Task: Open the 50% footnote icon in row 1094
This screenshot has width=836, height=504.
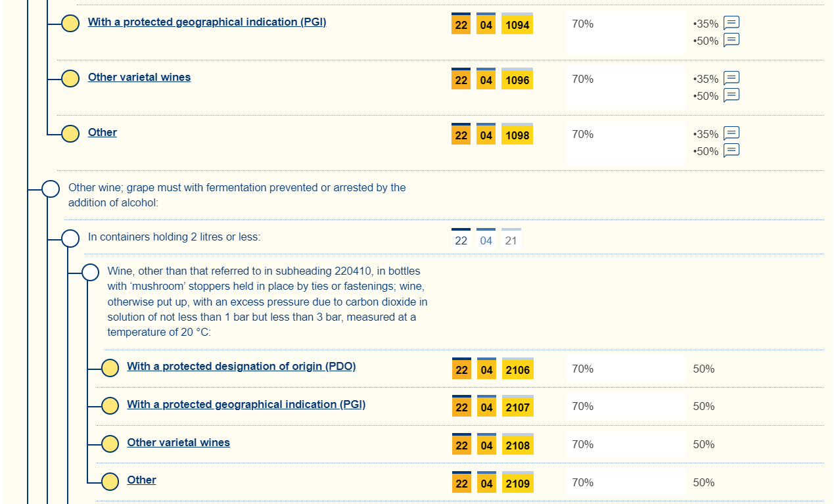Action: point(731,40)
